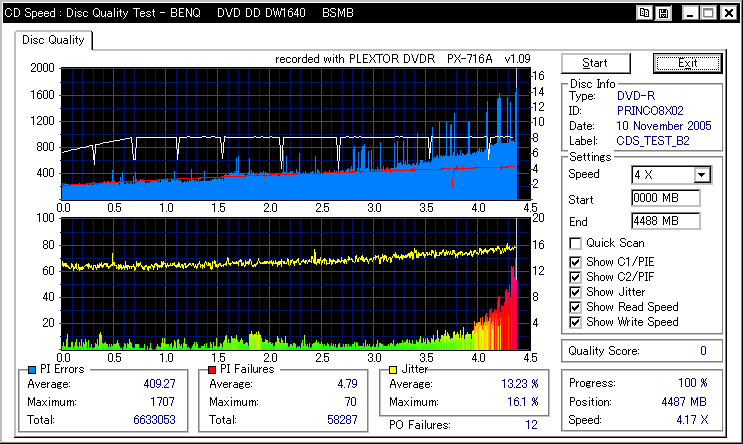
Task: Turn off Show Read Speed
Action: 575,307
